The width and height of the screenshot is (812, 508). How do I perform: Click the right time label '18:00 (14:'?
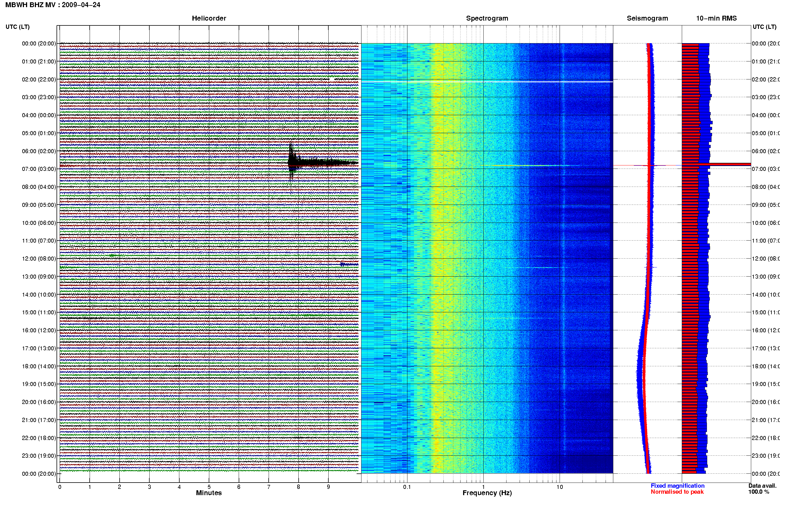(x=766, y=366)
